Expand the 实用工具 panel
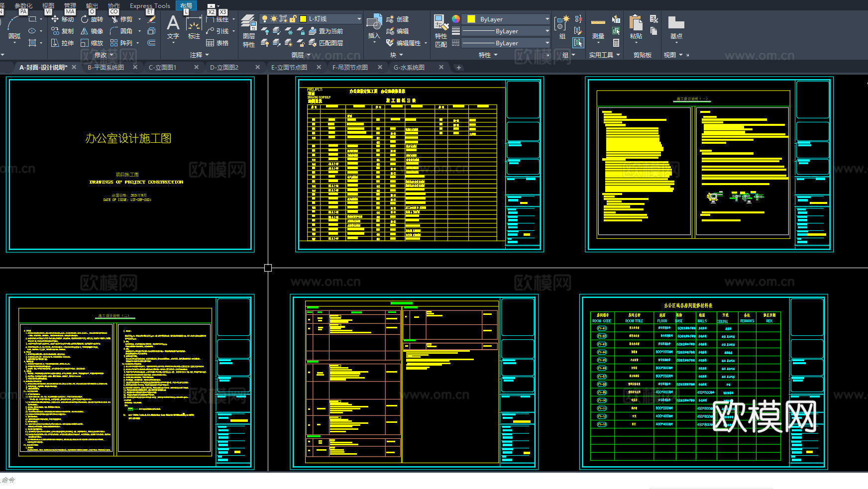The height and width of the screenshot is (489, 868). pos(605,55)
